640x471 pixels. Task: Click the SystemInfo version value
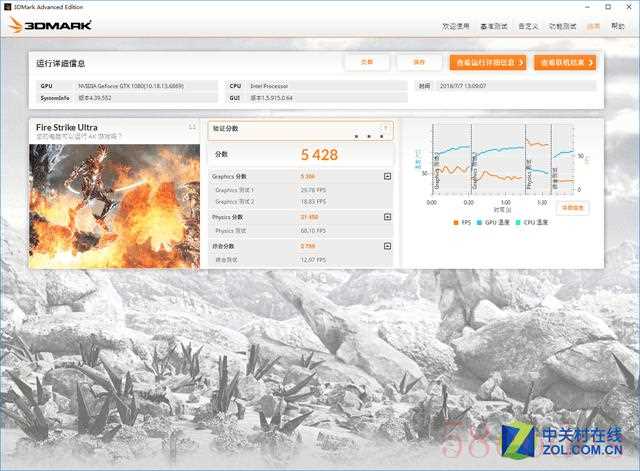point(95,98)
